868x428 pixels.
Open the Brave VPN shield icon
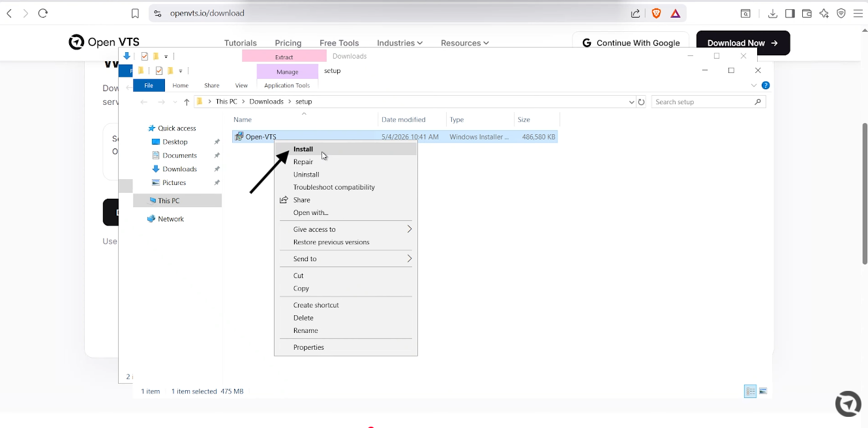(x=841, y=13)
